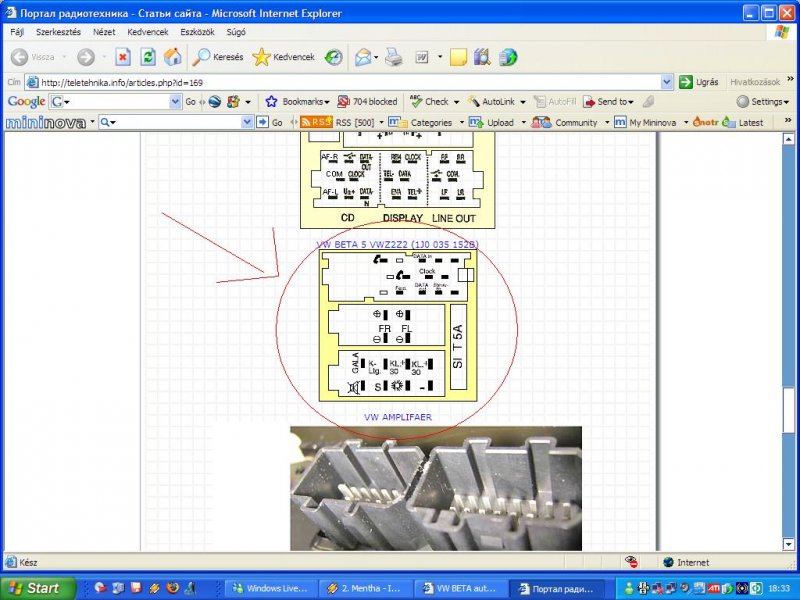Click the AutoLink wand button

(x=492, y=102)
